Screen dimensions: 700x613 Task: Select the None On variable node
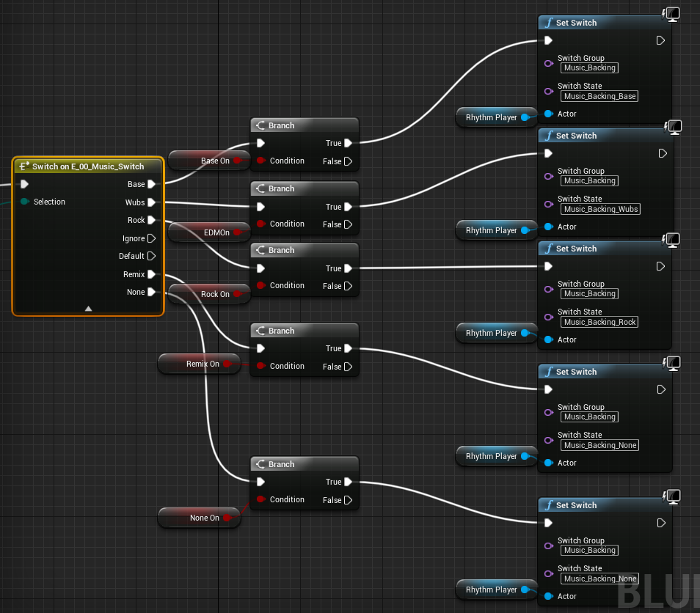pyautogui.click(x=199, y=518)
